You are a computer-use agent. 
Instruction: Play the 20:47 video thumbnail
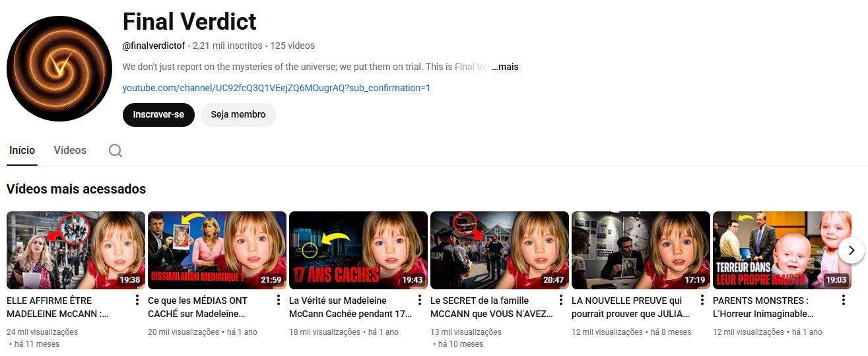pyautogui.click(x=500, y=250)
